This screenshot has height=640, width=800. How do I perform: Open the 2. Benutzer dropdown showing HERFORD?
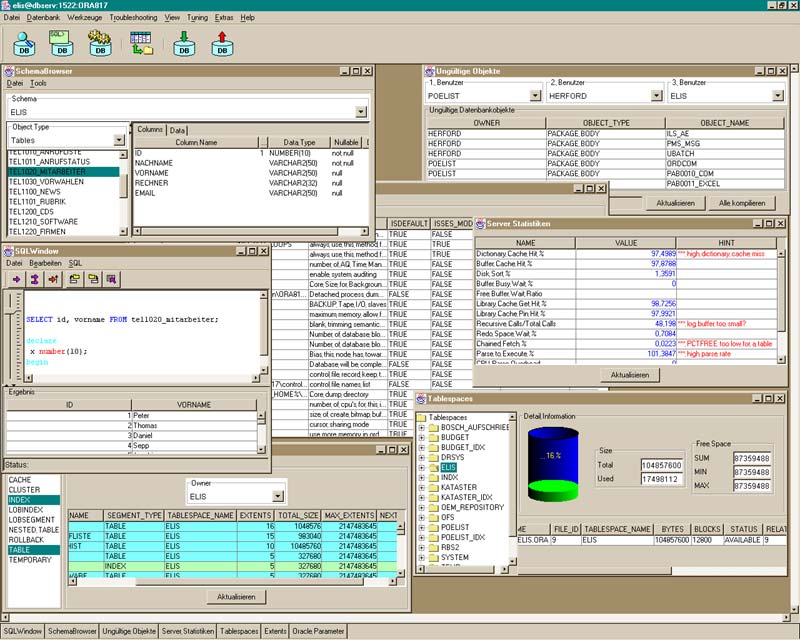coord(657,95)
